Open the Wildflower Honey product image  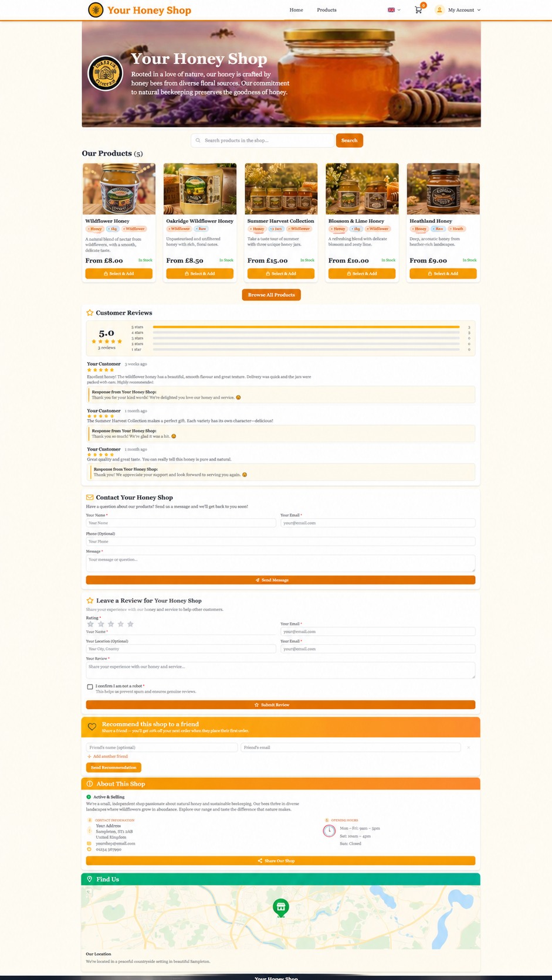119,189
